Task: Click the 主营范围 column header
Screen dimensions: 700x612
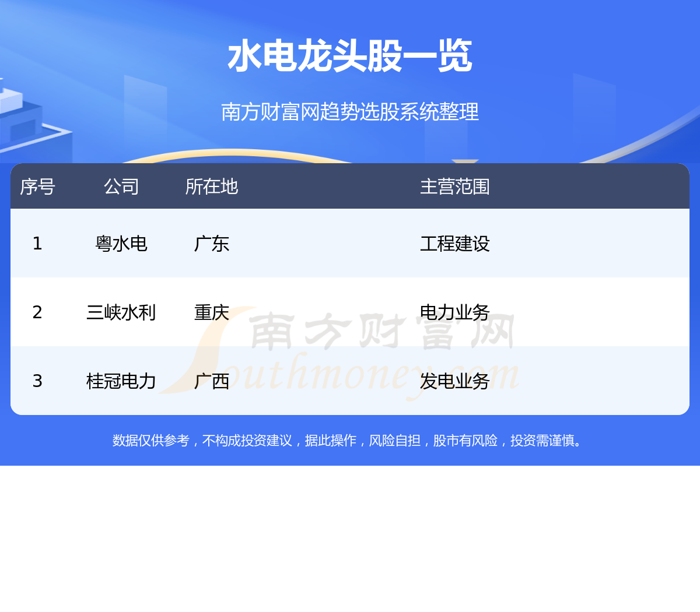Action: (455, 187)
